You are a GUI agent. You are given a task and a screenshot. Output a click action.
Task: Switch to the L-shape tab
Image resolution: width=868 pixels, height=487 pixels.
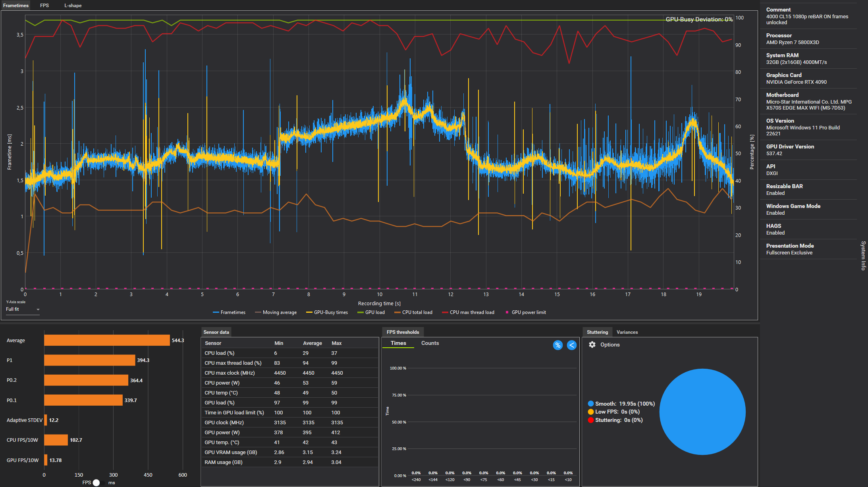click(73, 6)
